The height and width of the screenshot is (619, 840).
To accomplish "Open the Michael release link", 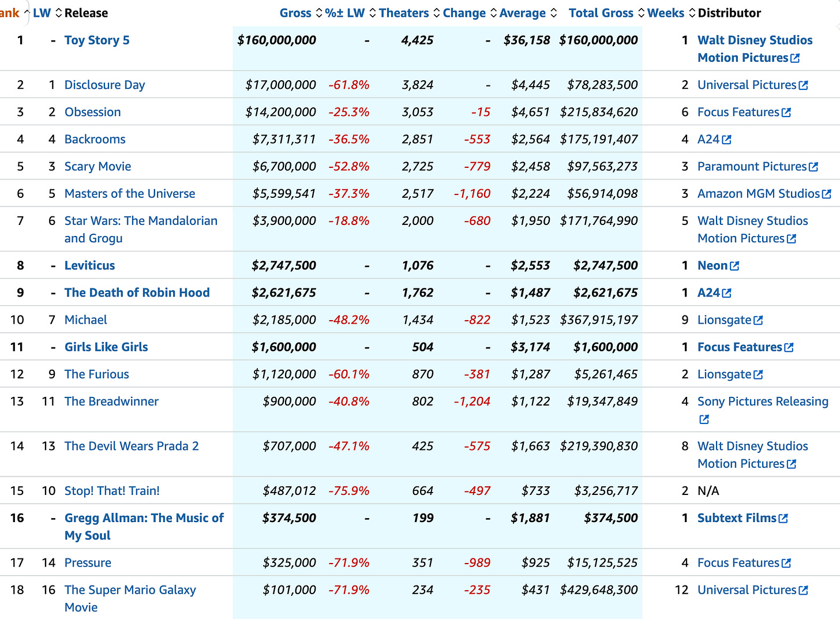I will [85, 320].
